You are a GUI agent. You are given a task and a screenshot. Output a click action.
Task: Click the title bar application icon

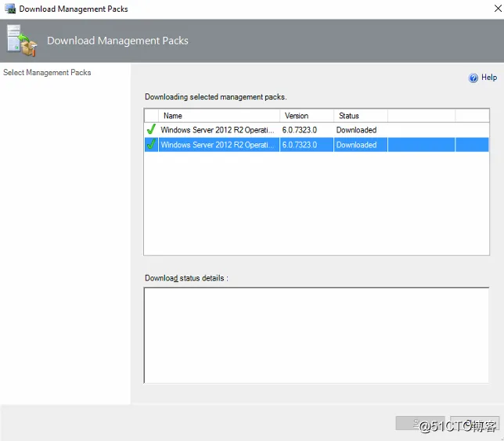coord(10,9)
